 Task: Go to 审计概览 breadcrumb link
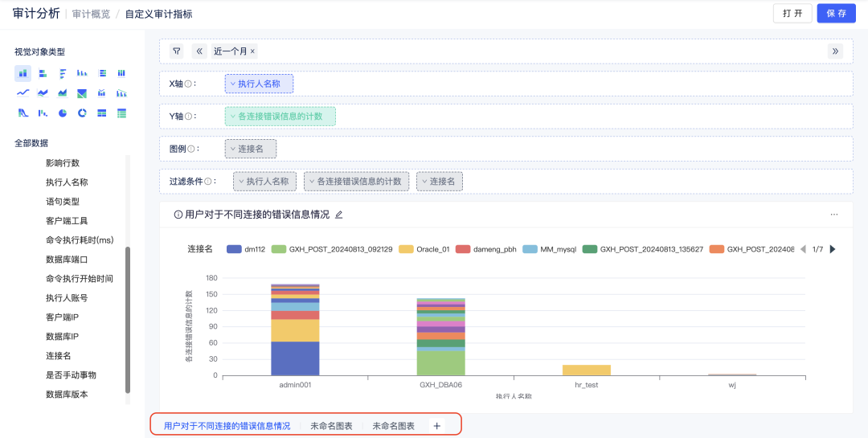point(90,14)
